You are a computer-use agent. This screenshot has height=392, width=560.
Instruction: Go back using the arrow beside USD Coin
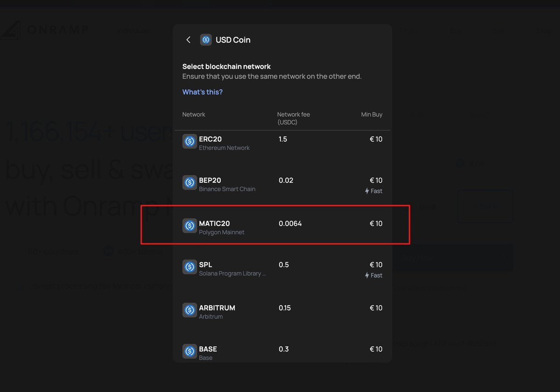point(189,40)
